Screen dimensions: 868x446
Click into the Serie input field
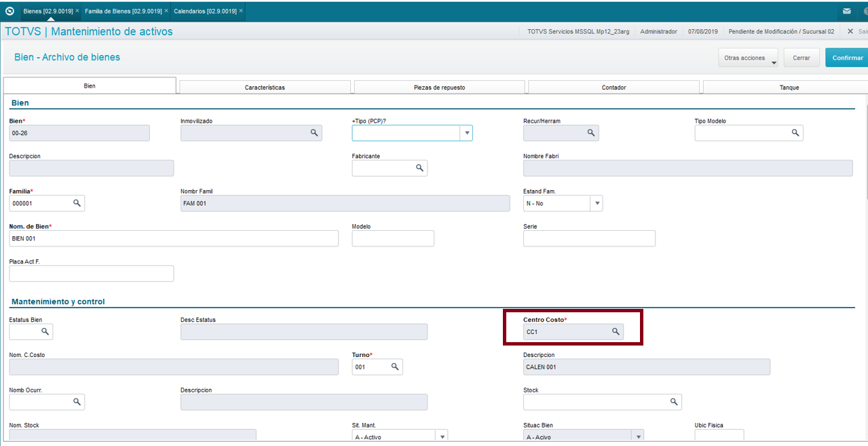[x=589, y=238]
